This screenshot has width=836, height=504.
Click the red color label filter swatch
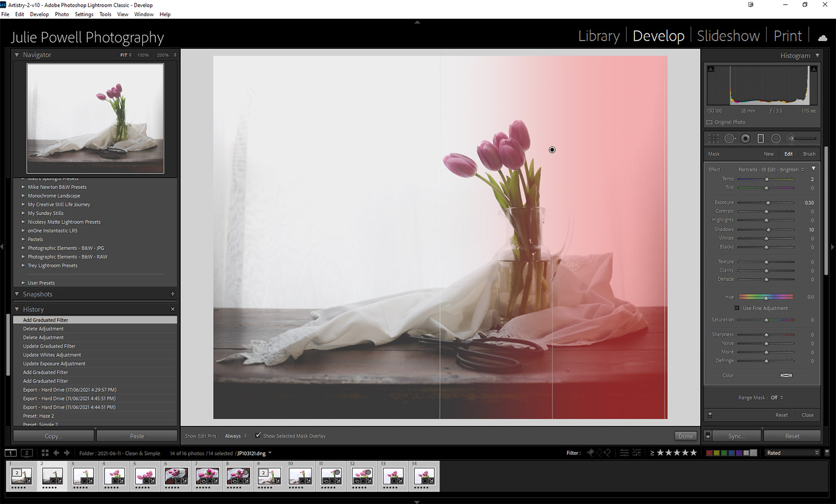[709, 453]
